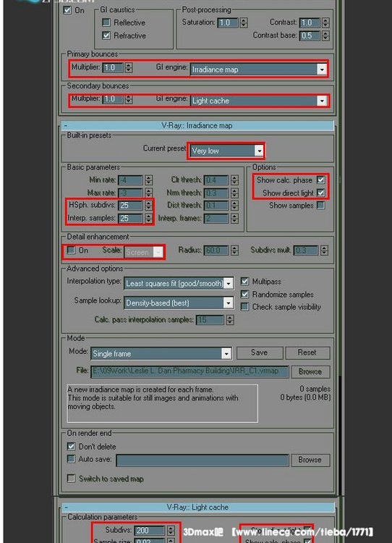This screenshot has width=392, height=543.
Task: Click the Saturation spinner arrows
Action: [244, 23]
